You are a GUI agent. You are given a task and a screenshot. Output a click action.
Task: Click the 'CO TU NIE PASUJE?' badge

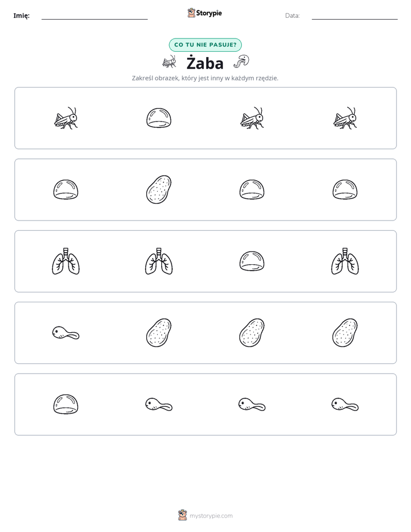point(205,45)
